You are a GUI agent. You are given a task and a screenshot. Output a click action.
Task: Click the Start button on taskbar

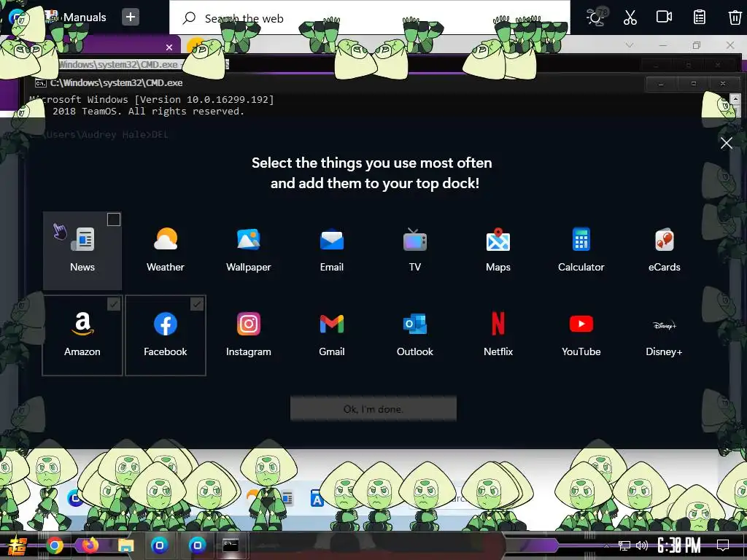(17, 545)
